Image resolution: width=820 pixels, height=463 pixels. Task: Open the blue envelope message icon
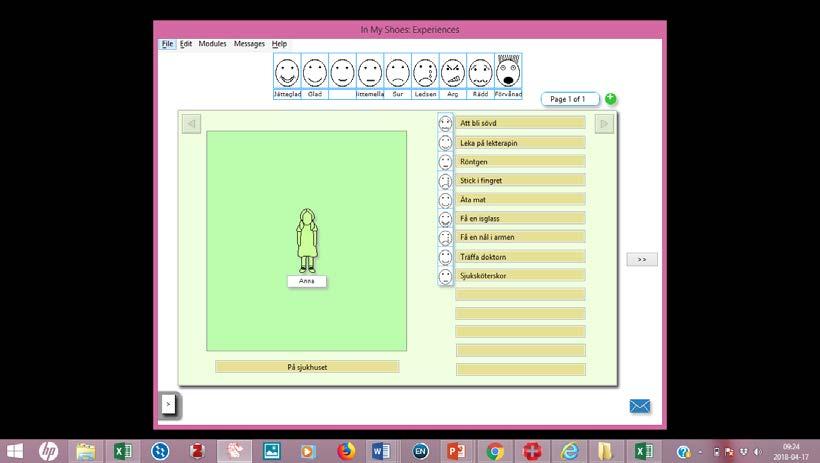click(640, 406)
